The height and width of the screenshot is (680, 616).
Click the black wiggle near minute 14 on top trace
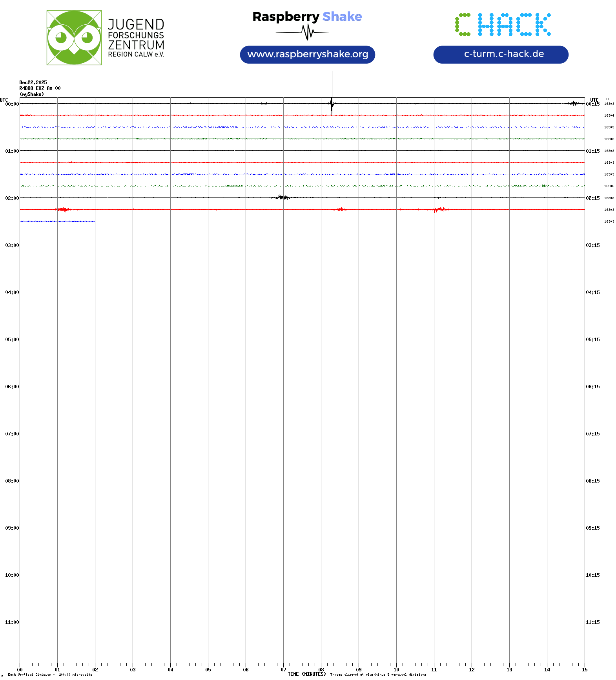[574, 103]
